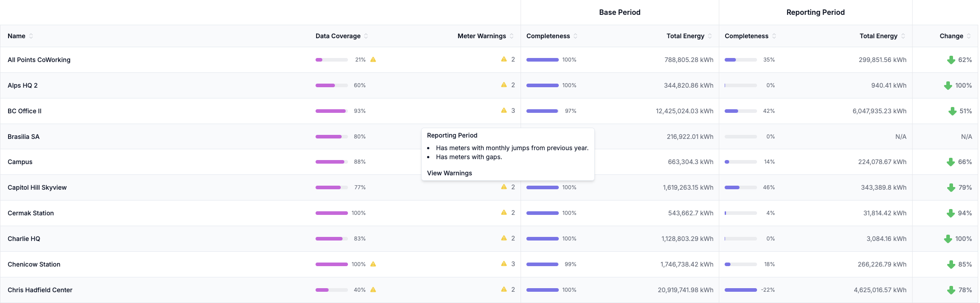Viewport: 980px width, 303px height.
Task: Click the Chris Hadfield Center coverage warning triangle
Action: tap(373, 290)
